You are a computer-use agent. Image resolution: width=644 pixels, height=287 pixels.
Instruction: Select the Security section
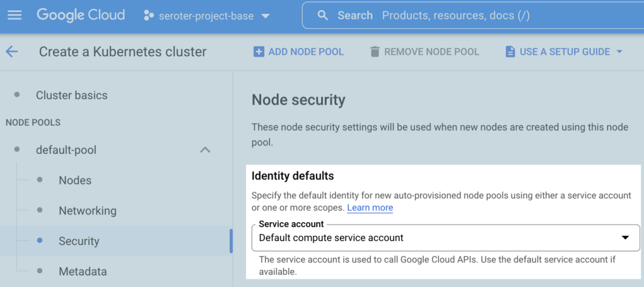click(79, 241)
